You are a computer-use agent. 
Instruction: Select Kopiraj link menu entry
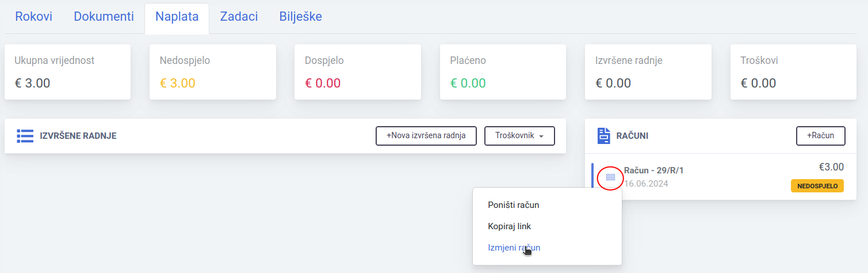tap(509, 226)
